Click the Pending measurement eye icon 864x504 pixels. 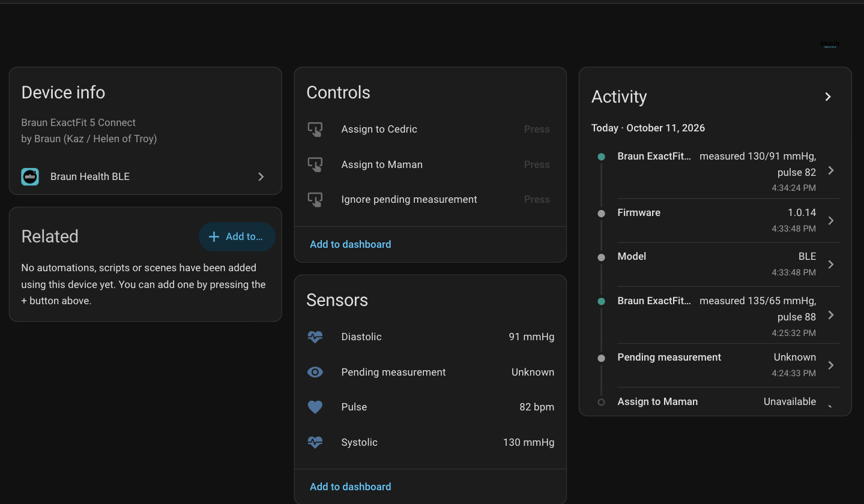[315, 372]
